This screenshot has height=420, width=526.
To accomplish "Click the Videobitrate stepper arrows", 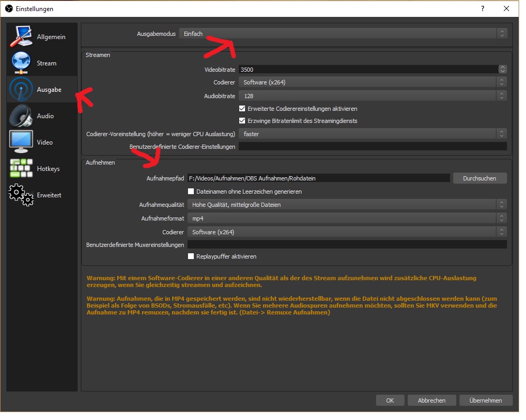I will [502, 69].
